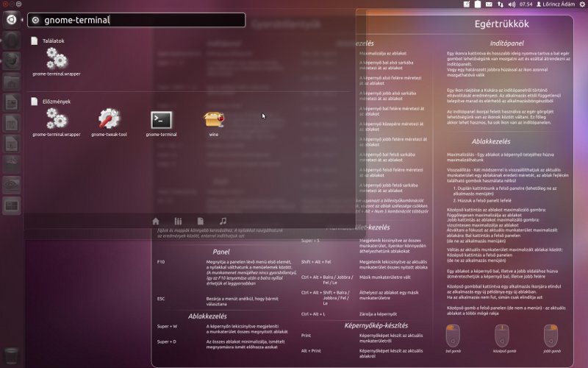The height and width of the screenshot is (368, 588).
Task: Open LibreOffice Calc from the launcher
Action: (11, 123)
